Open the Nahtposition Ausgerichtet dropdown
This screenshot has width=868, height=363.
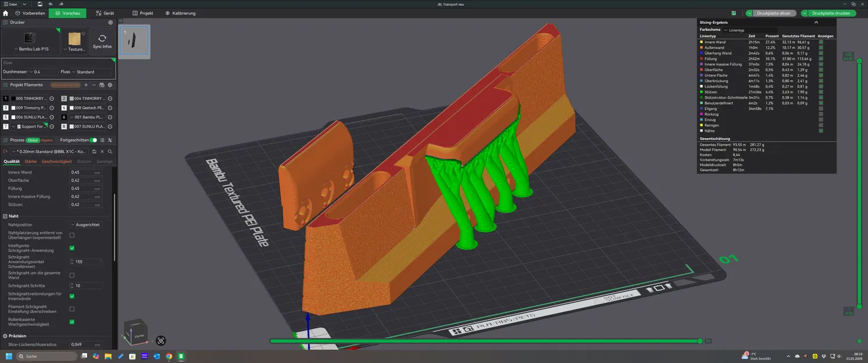tap(86, 225)
